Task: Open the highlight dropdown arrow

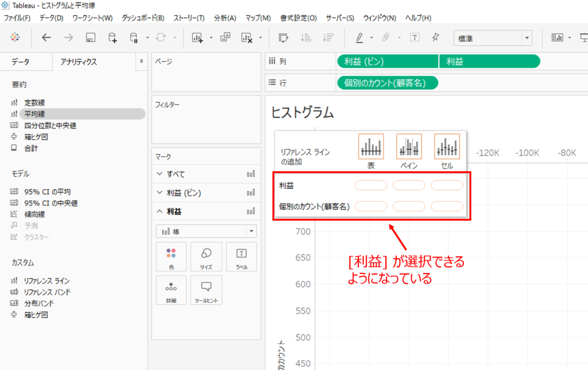Action: 372,38
